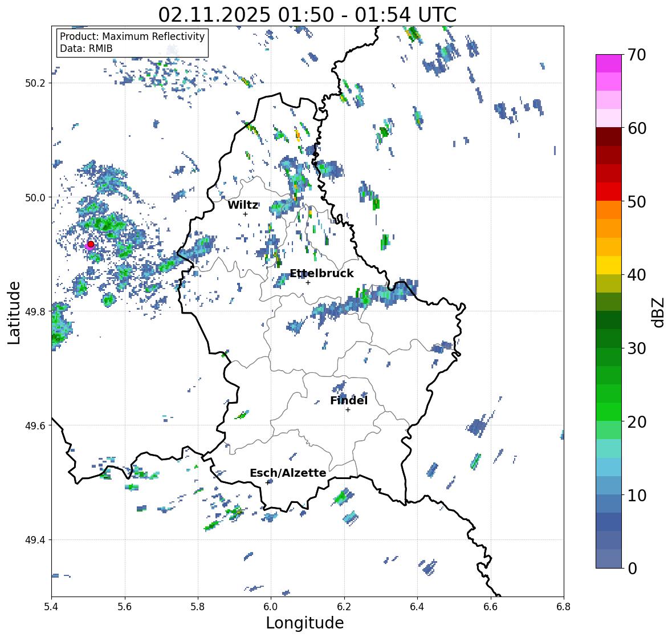672x637 pixels.
Task: Click the 5.6 longitude tick label
Action: [125, 607]
